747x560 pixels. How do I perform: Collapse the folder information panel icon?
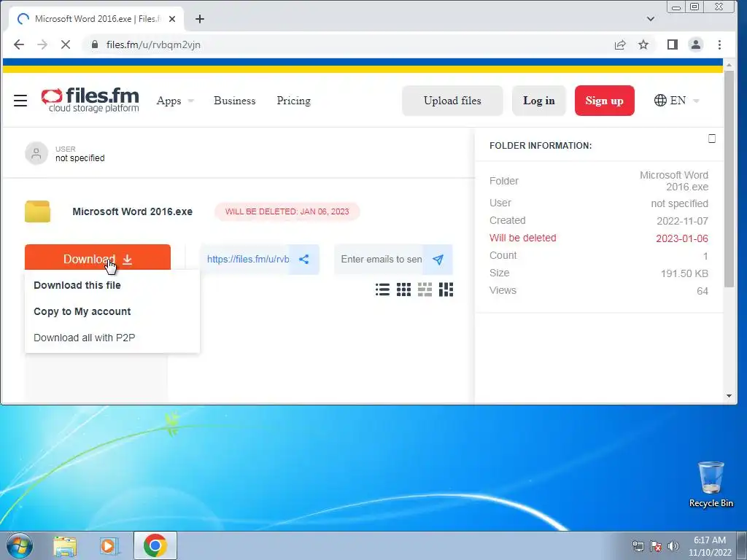(712, 139)
